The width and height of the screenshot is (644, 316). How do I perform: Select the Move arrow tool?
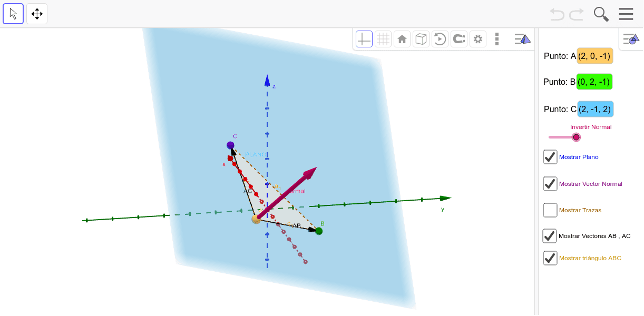13,14
